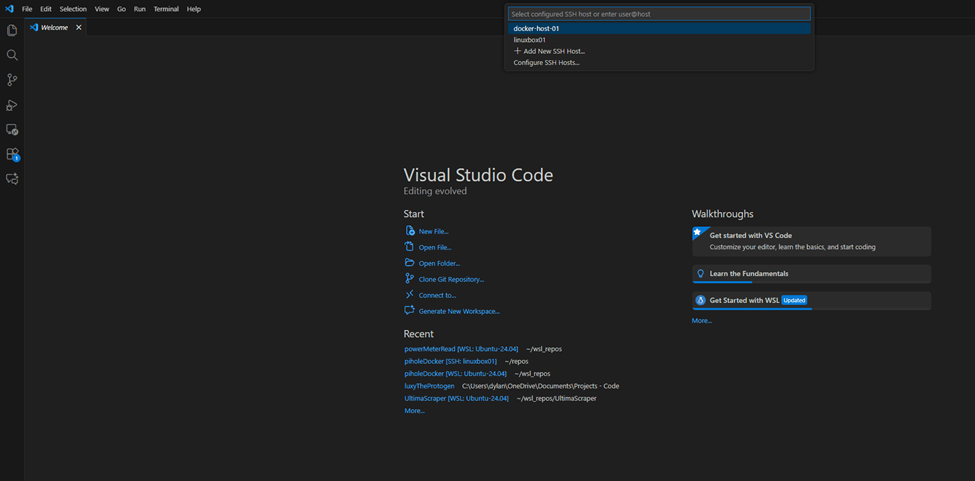Open recent powerMeterRead WSL project
Viewport: 975px width, 481px height.
(x=461, y=349)
